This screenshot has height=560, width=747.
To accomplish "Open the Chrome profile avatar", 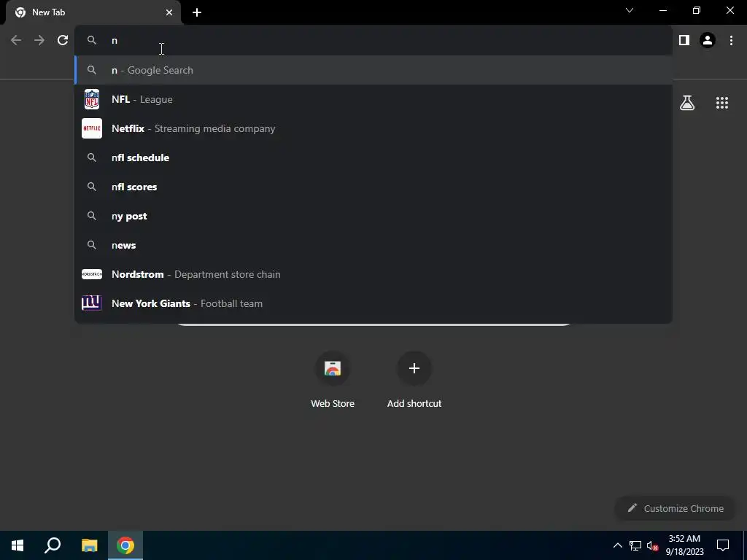I will point(708,41).
